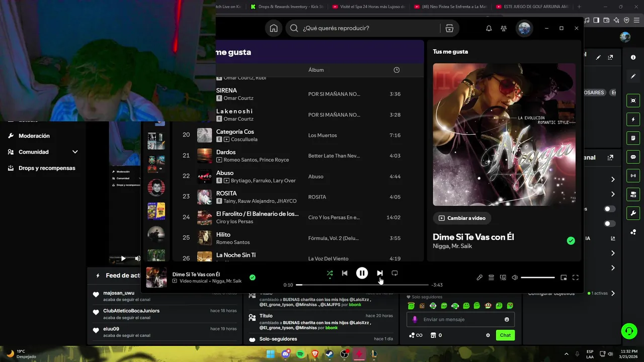Open the Spotify miniplayer
Screen dimensions: 644x362
[x=563, y=278]
